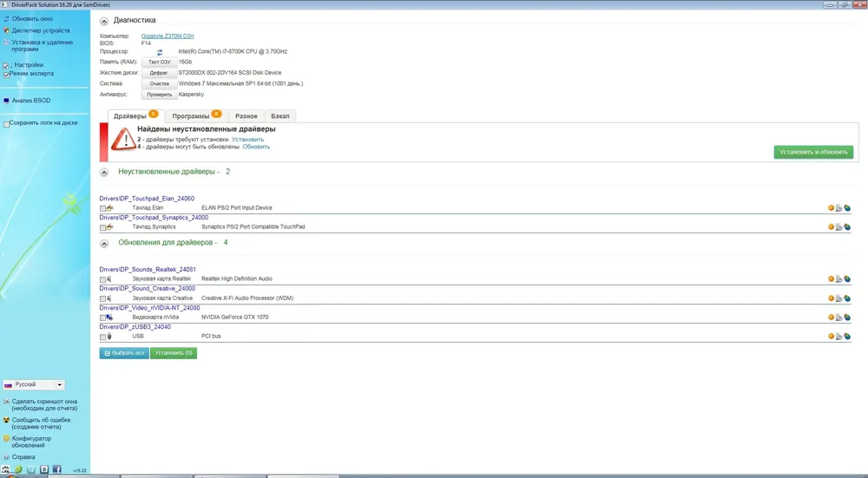Click the blue refresh arrows icon next to Процессор
The height and width of the screenshot is (478, 868).
click(160, 52)
